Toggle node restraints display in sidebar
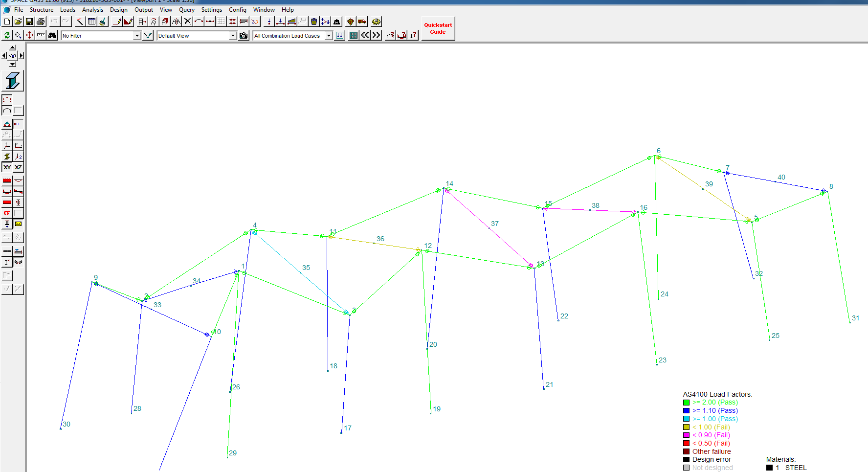The width and height of the screenshot is (868, 472). tap(7, 124)
